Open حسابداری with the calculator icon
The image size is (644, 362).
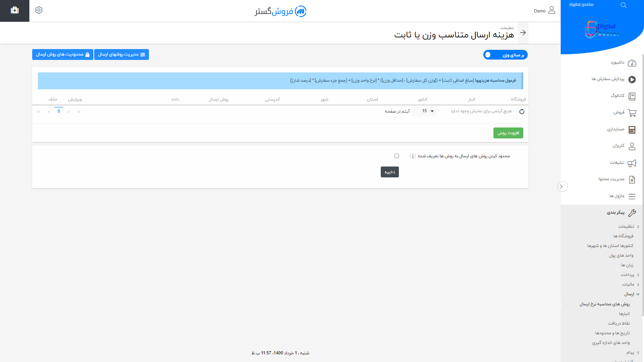click(632, 130)
